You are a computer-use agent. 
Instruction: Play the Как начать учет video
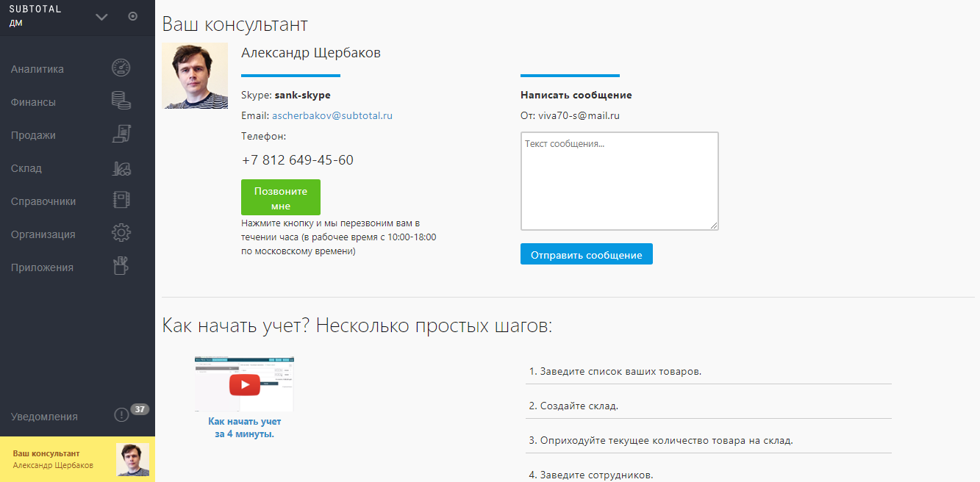244,384
